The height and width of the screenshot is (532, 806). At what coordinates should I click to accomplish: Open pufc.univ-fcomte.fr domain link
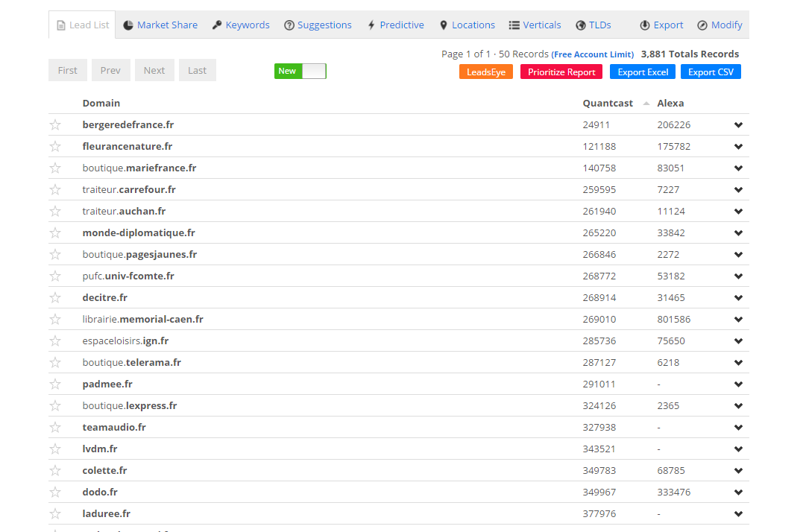coord(128,276)
